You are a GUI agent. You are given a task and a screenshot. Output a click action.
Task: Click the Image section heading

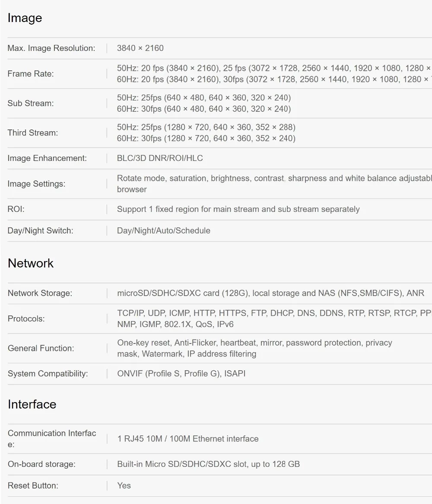pyautogui.click(x=25, y=18)
